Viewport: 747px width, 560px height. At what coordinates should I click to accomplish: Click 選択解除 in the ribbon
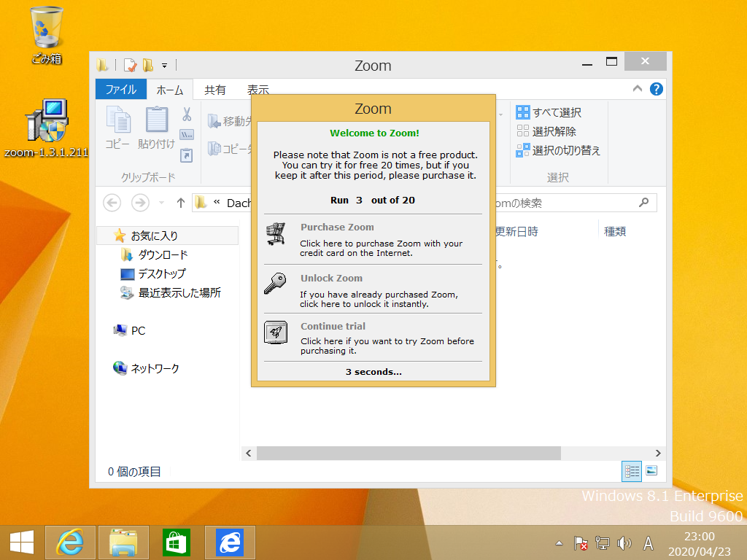(546, 131)
